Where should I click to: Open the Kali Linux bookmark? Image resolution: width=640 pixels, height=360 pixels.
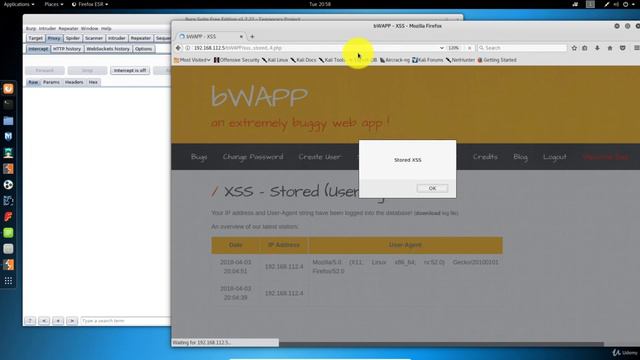coord(275,60)
